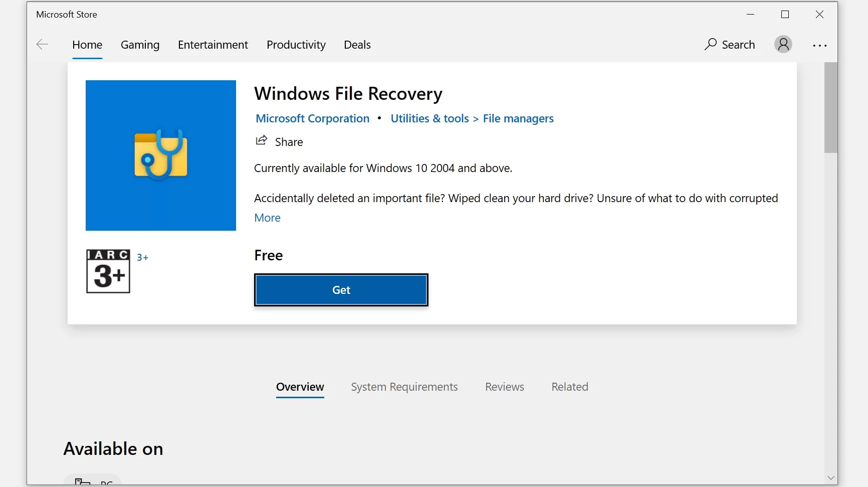Click the Windows File Recovery app tile
This screenshot has height=487, width=868.
click(161, 155)
